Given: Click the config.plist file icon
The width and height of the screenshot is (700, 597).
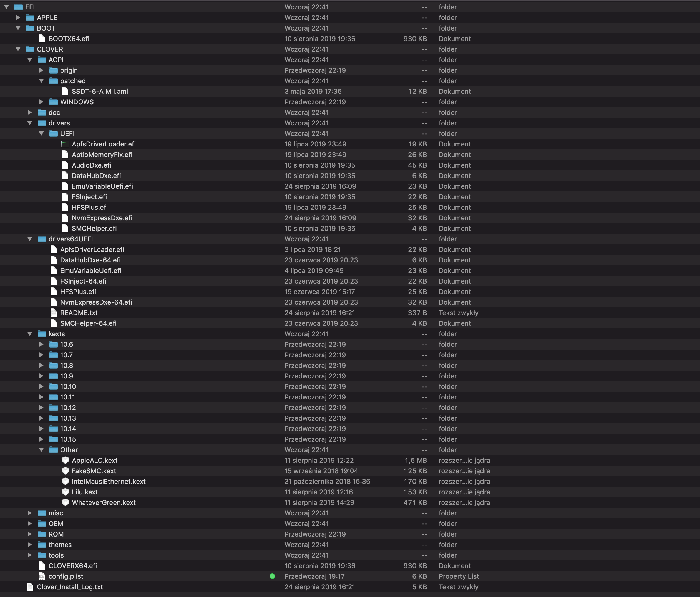Looking at the screenshot, I should (42, 576).
